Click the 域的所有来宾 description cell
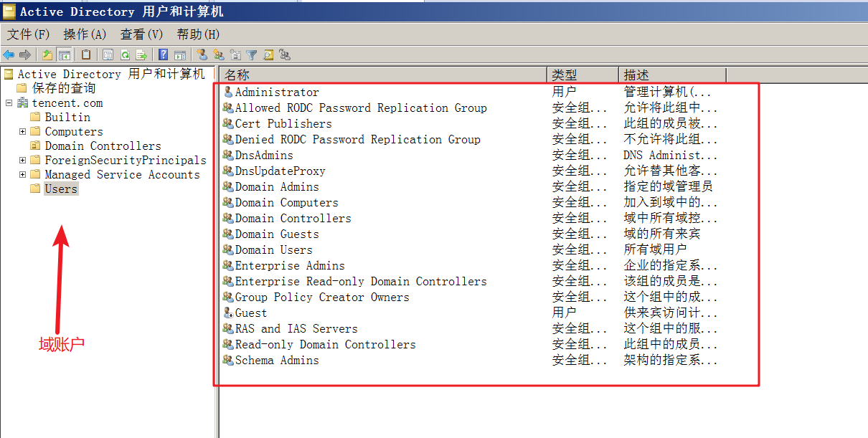Screen dimensions: 868x438 point(661,234)
